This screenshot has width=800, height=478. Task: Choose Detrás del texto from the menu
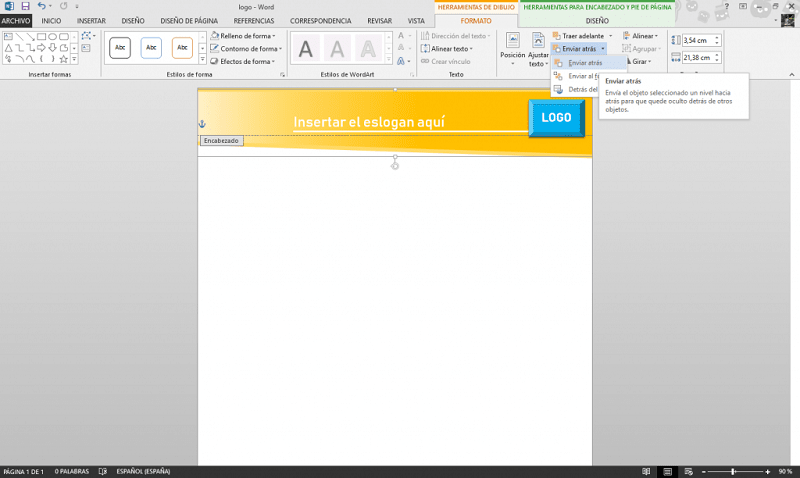[x=575, y=89]
